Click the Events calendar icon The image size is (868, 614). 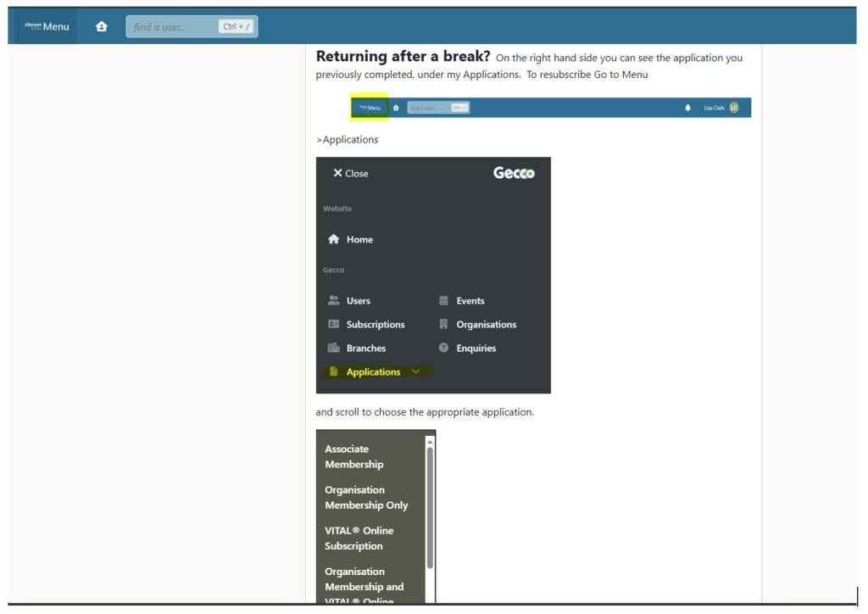(x=443, y=300)
